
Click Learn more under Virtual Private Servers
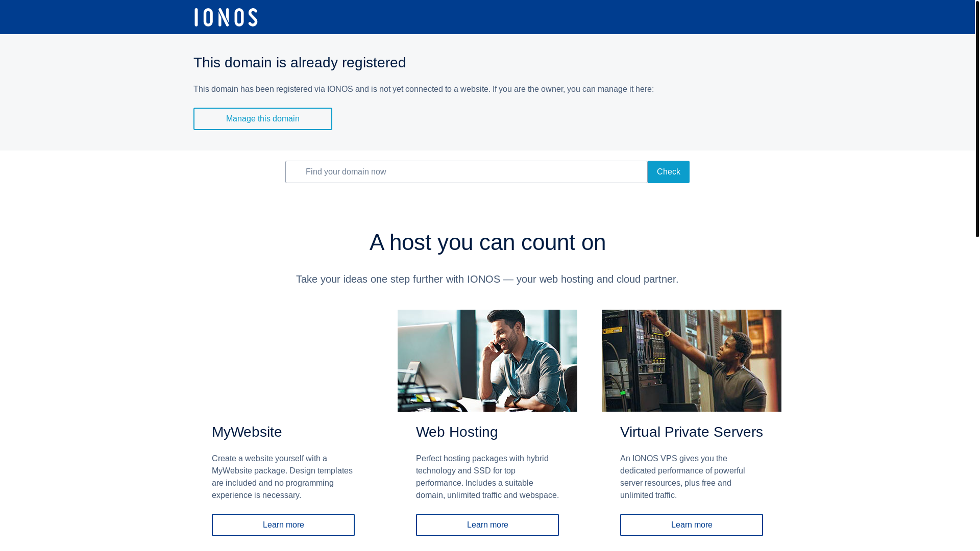(691, 525)
